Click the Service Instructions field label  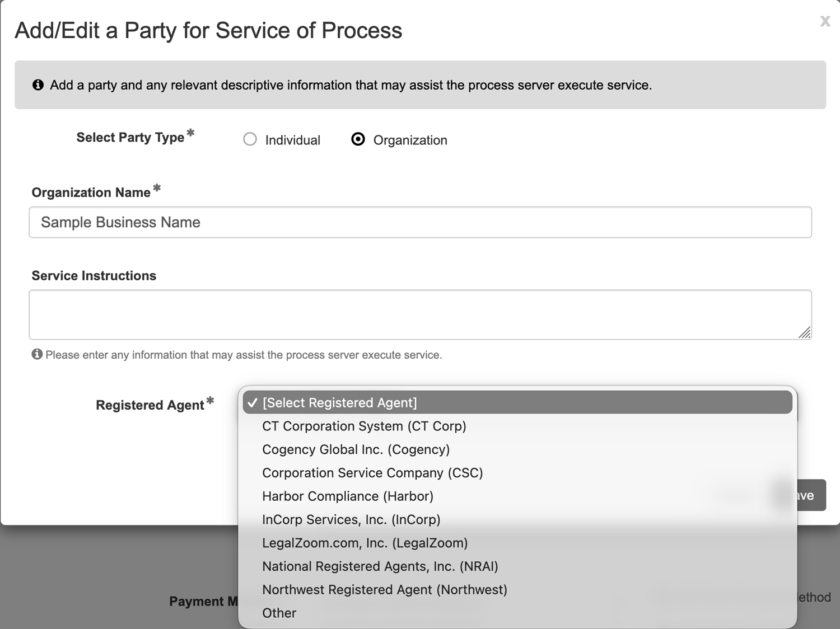point(94,276)
